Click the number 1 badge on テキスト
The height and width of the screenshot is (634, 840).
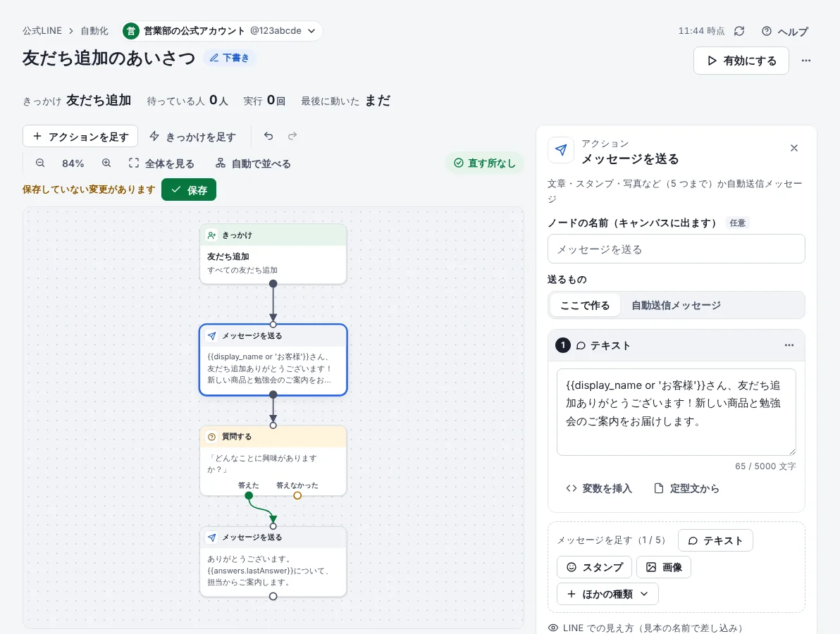(x=563, y=345)
